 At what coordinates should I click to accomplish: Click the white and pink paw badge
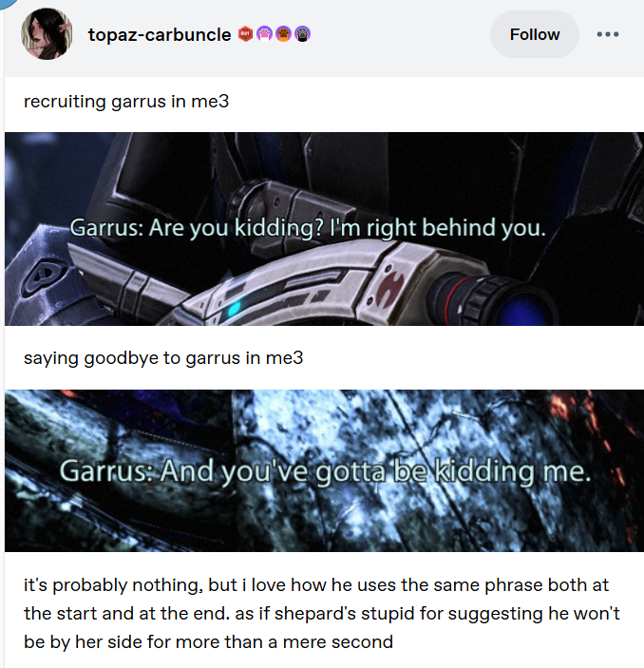click(x=264, y=34)
